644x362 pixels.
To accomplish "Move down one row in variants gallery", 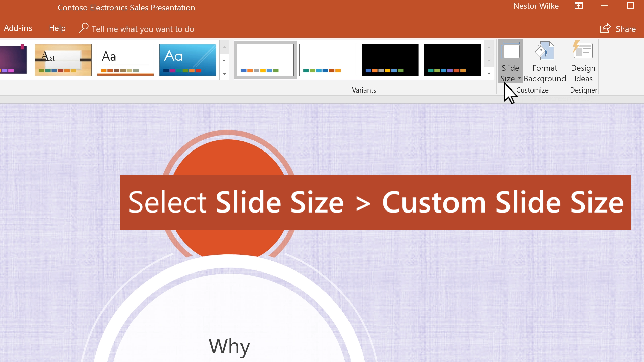I will pyautogui.click(x=489, y=61).
